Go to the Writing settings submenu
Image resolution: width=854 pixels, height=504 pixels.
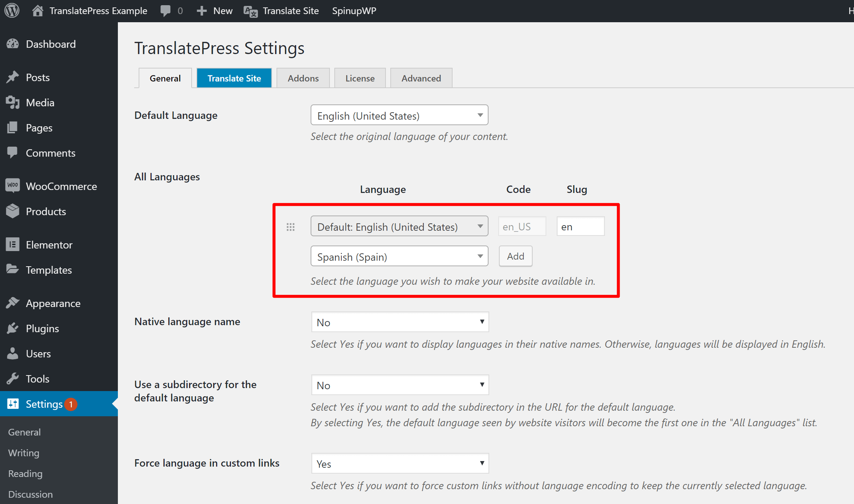click(x=24, y=453)
